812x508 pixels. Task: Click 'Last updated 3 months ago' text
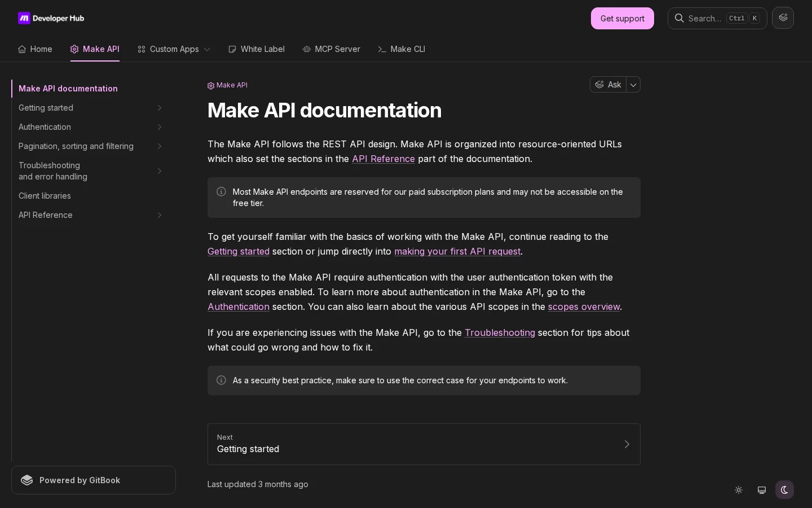pyautogui.click(x=258, y=484)
